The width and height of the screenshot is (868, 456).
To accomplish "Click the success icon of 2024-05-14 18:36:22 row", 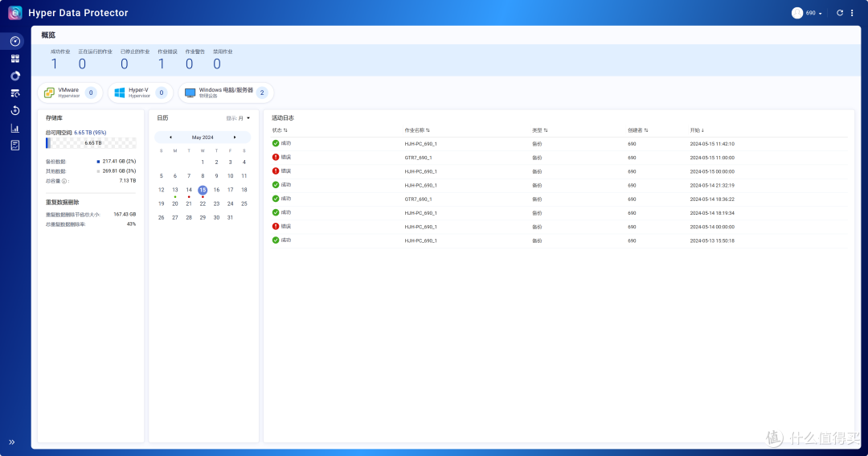I will point(276,199).
